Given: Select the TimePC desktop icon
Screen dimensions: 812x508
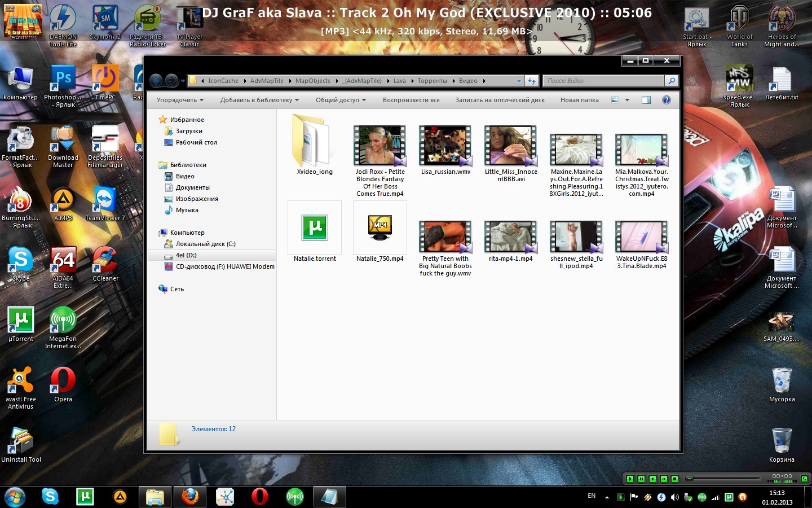Looking at the screenshot, I should [x=105, y=82].
